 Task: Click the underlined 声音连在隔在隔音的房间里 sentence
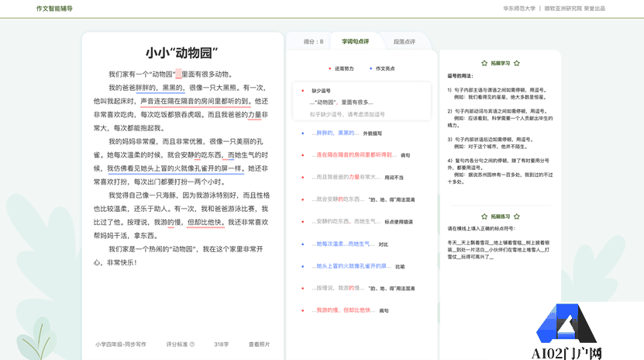(x=195, y=101)
